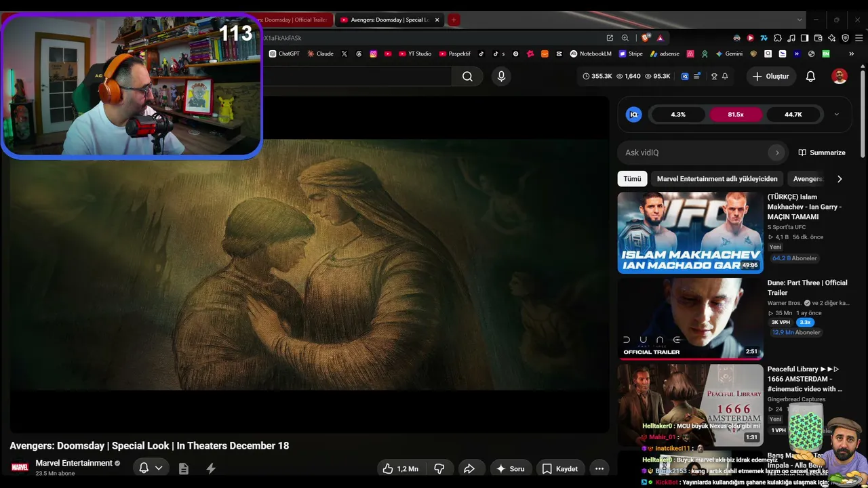Click zoom magnifier in address bar
This screenshot has height=488, width=868.
pyautogui.click(x=625, y=38)
